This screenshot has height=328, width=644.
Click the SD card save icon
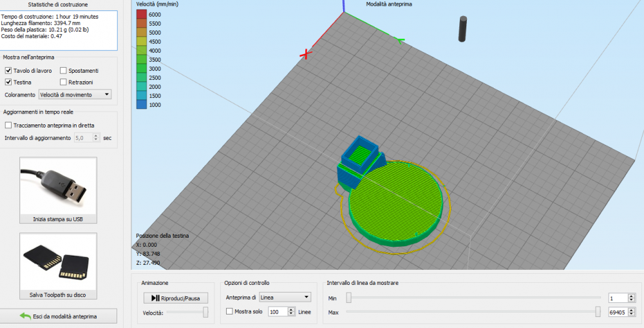(58, 262)
